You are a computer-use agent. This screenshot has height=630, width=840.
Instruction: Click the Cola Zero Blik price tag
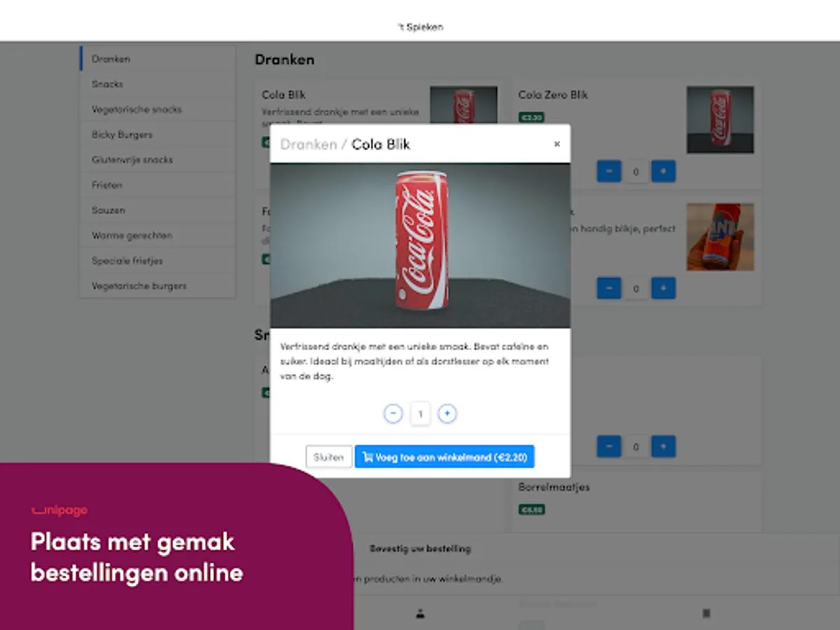coord(531,118)
